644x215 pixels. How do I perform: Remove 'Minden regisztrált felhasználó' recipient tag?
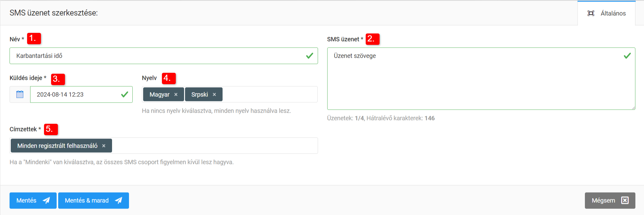(x=104, y=146)
